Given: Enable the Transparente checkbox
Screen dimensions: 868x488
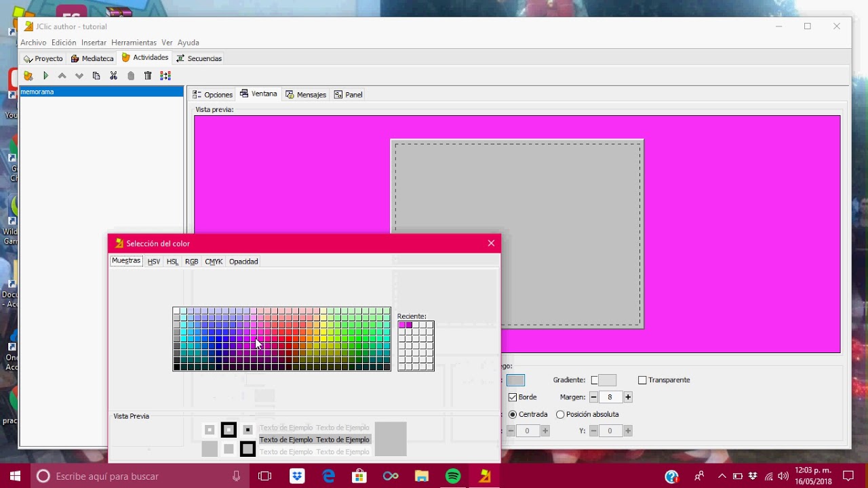Looking at the screenshot, I should [642, 380].
